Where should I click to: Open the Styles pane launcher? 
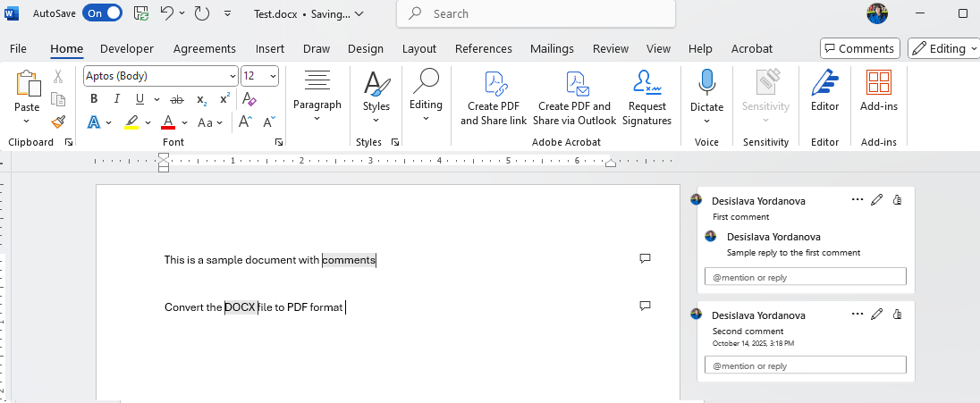[x=395, y=142]
